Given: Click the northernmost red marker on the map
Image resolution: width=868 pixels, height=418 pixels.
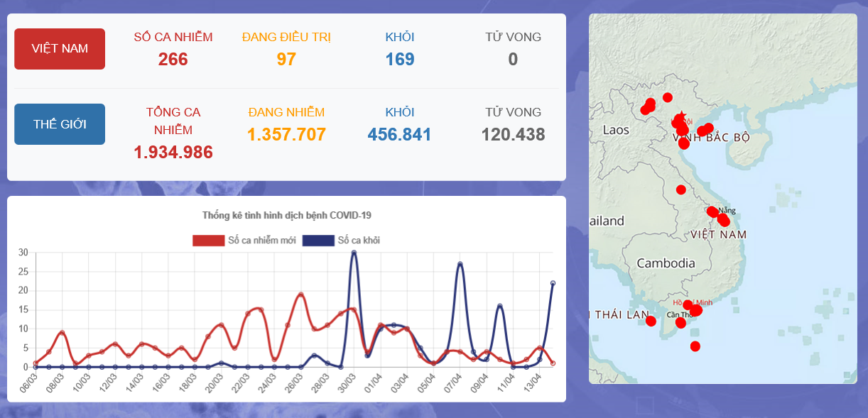Looking at the screenshot, I should pyautogui.click(x=668, y=97).
